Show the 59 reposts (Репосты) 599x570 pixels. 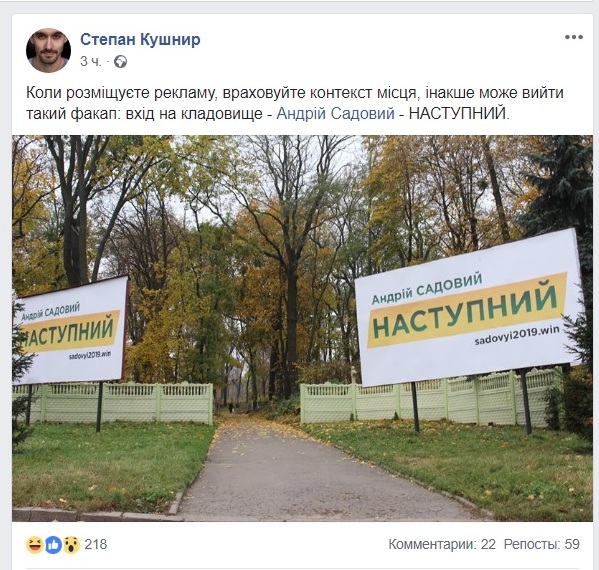coord(542,544)
